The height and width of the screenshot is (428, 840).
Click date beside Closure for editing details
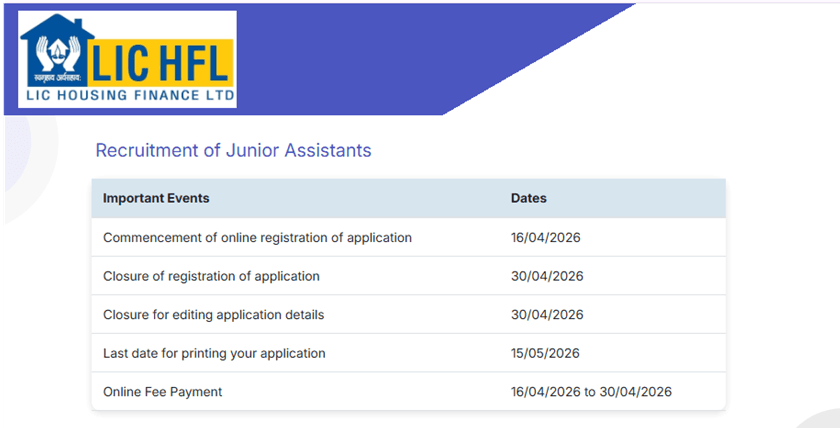point(547,314)
